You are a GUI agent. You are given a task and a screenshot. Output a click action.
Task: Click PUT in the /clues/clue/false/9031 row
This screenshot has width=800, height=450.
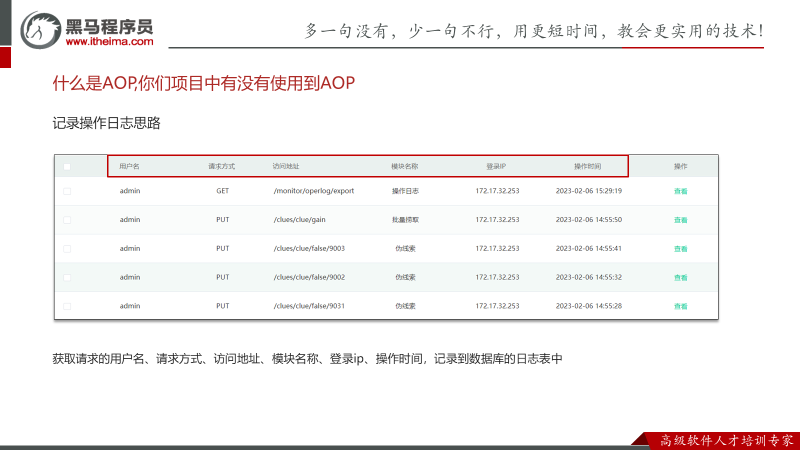222,306
